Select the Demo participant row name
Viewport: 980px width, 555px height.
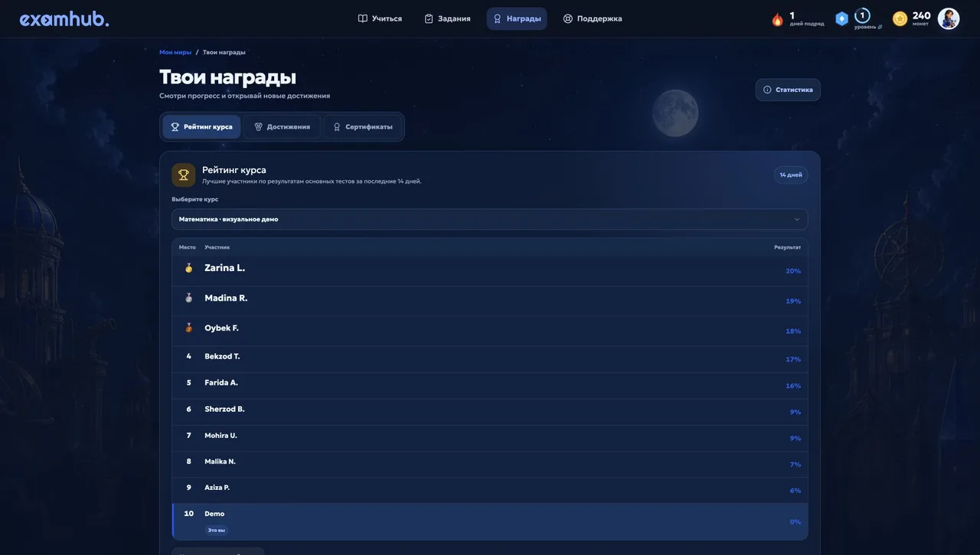click(x=214, y=514)
